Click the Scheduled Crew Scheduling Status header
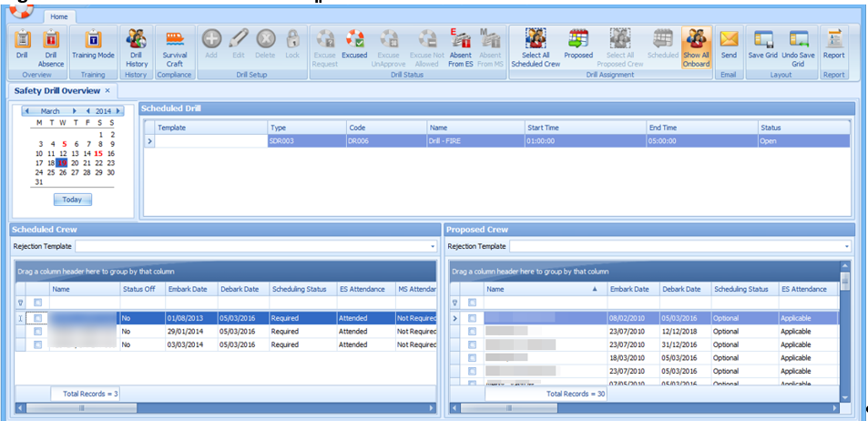The image size is (868, 421). pos(302,289)
